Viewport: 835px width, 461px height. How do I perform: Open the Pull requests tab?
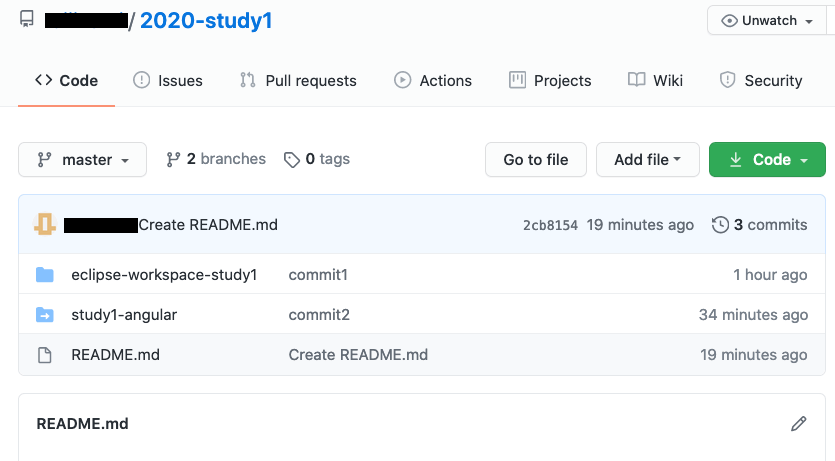pos(298,80)
